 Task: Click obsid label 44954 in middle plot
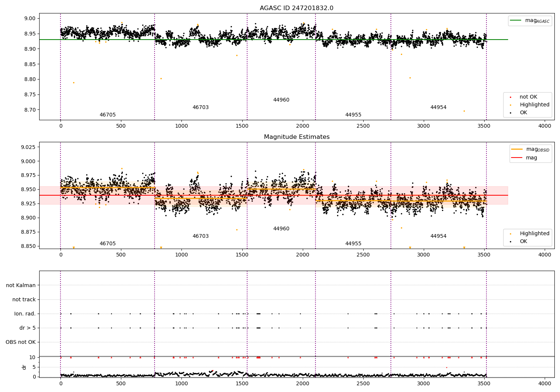tap(438, 236)
